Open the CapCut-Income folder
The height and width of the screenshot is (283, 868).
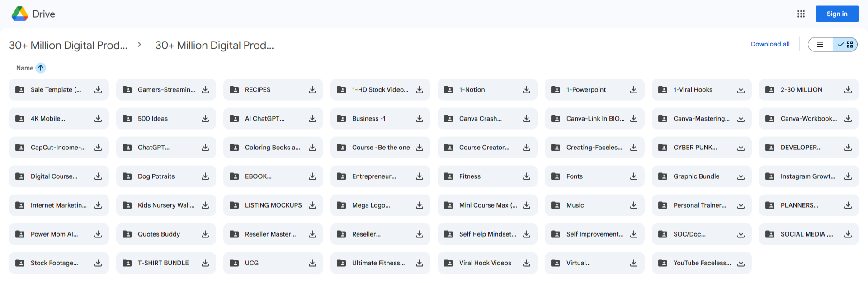[59, 148]
